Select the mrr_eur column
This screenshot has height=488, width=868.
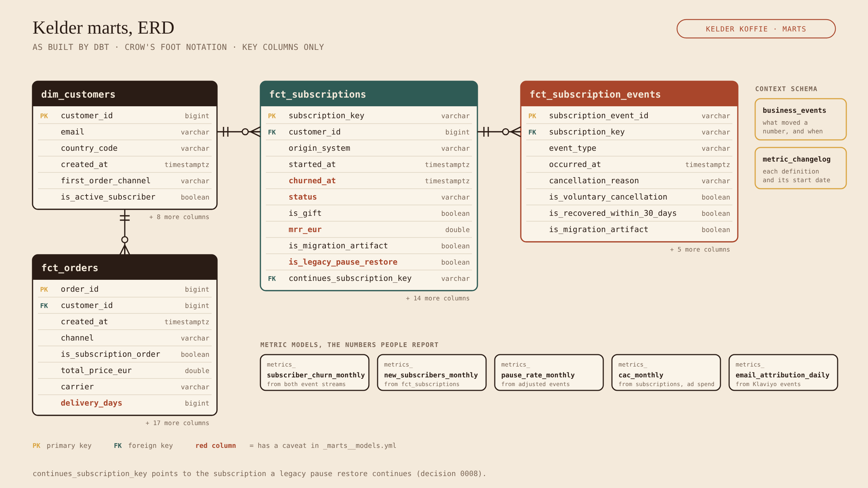369,230
